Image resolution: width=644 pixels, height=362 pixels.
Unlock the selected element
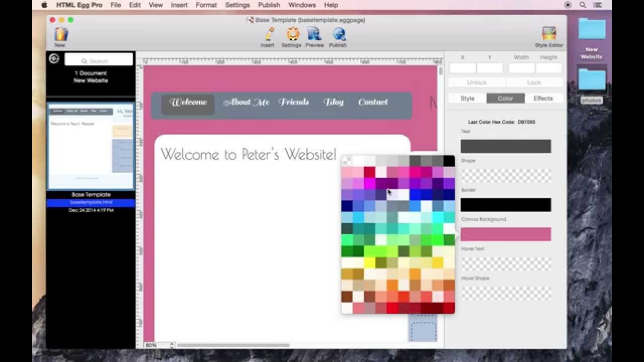(476, 82)
